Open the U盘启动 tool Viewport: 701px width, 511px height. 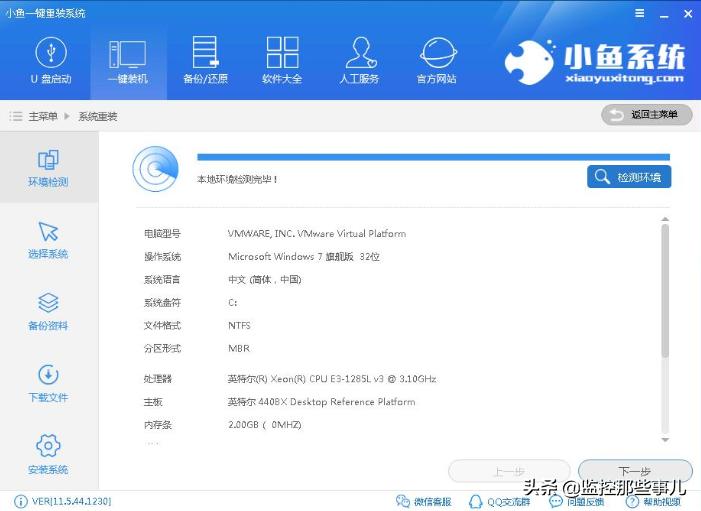[x=51, y=61]
